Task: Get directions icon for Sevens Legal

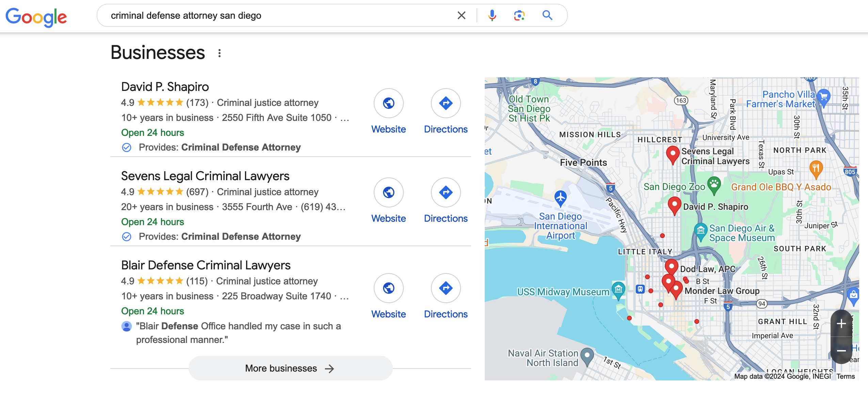Action: coord(446,192)
